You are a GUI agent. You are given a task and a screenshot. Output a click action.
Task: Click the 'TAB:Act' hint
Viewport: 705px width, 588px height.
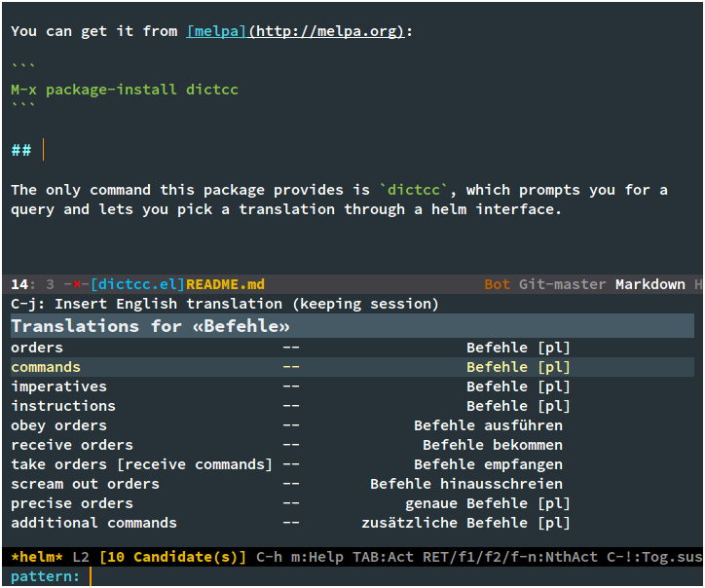pos(383,557)
